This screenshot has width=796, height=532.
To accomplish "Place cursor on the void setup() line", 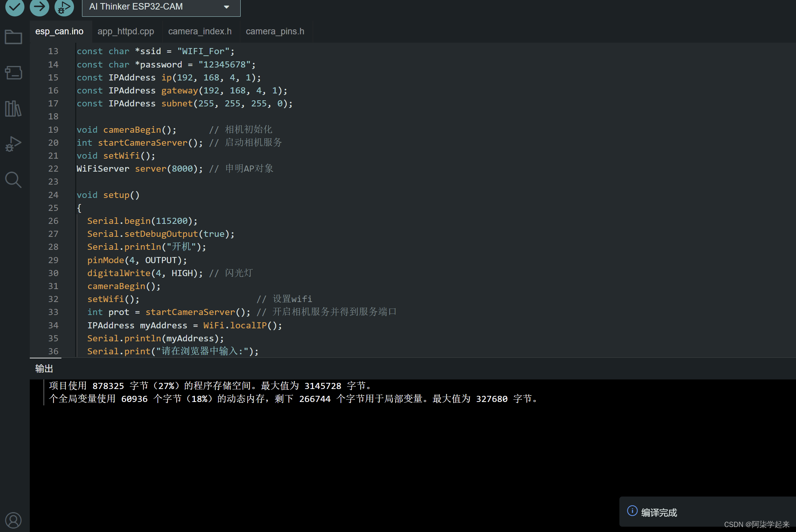I will 108,195.
